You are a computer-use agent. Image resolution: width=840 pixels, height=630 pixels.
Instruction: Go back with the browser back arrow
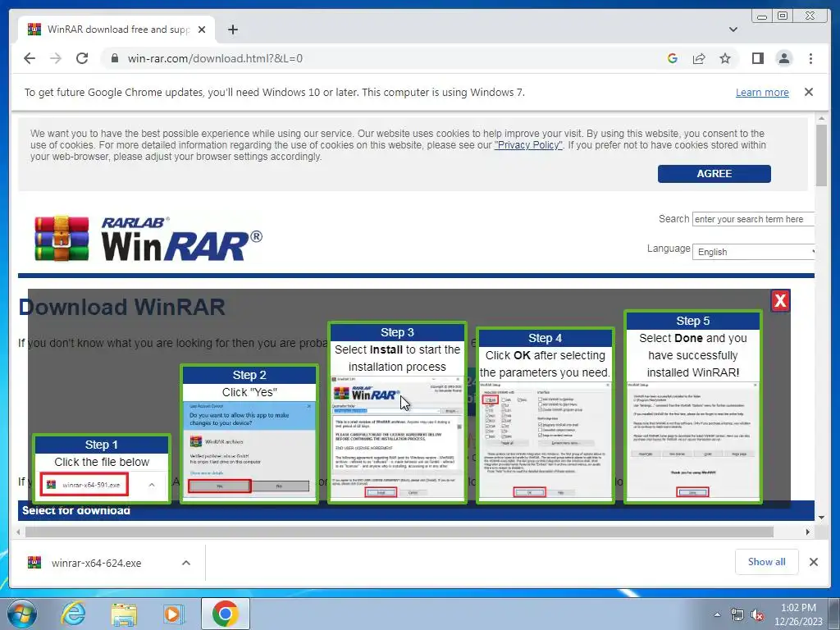point(30,58)
